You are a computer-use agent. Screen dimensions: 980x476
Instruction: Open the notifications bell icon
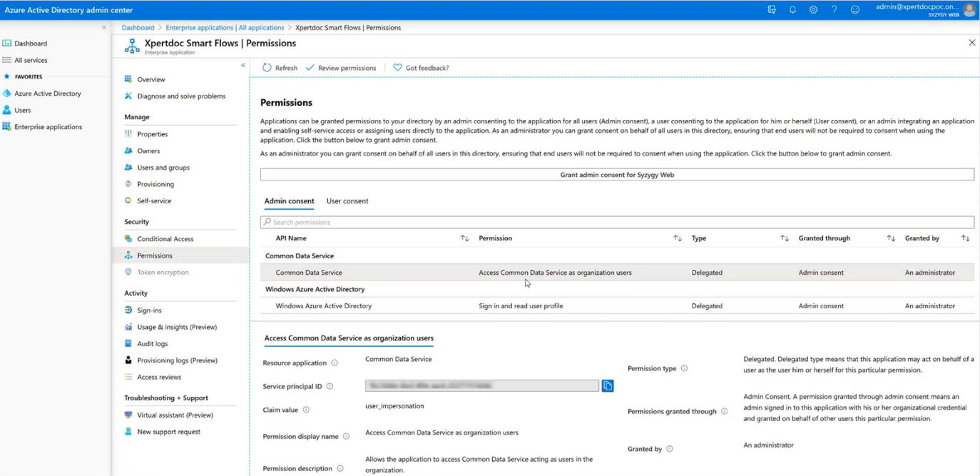tap(792, 10)
